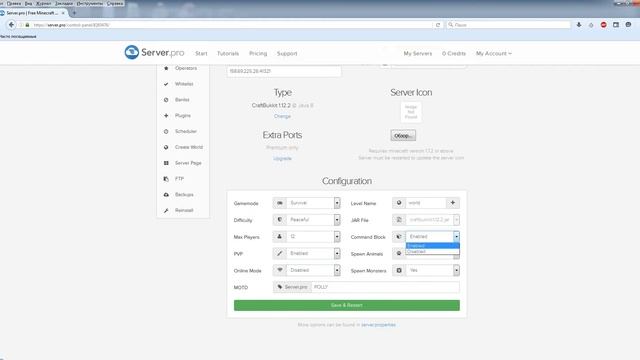Reload the page with refresh icon
Image resolution: width=640 pixels, height=360 pixels.
[438, 25]
